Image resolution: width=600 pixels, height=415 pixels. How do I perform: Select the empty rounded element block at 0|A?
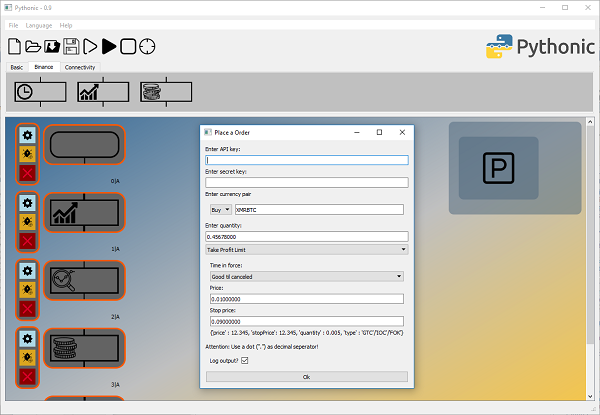(x=84, y=145)
